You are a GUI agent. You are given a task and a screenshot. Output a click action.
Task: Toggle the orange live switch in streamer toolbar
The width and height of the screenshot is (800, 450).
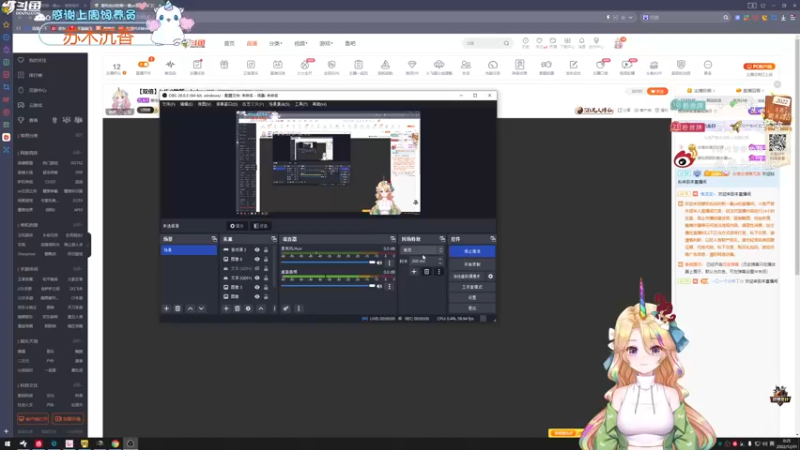click(143, 64)
